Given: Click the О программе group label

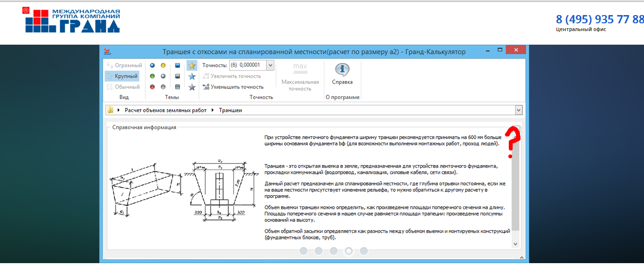Looking at the screenshot, I should click(342, 97).
